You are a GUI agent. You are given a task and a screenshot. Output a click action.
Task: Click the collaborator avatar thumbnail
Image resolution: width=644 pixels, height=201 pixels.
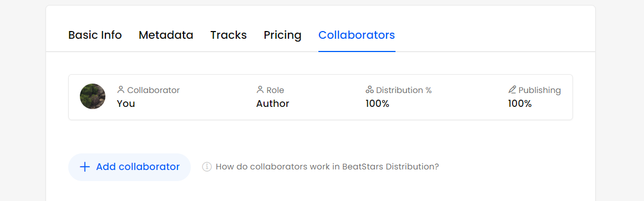click(x=93, y=96)
